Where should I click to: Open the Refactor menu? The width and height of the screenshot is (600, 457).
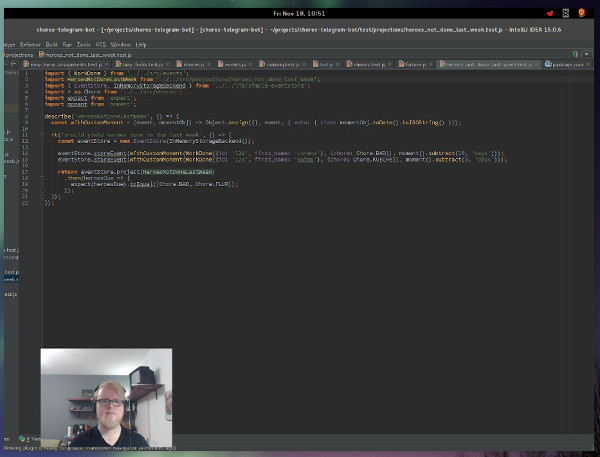pos(30,45)
